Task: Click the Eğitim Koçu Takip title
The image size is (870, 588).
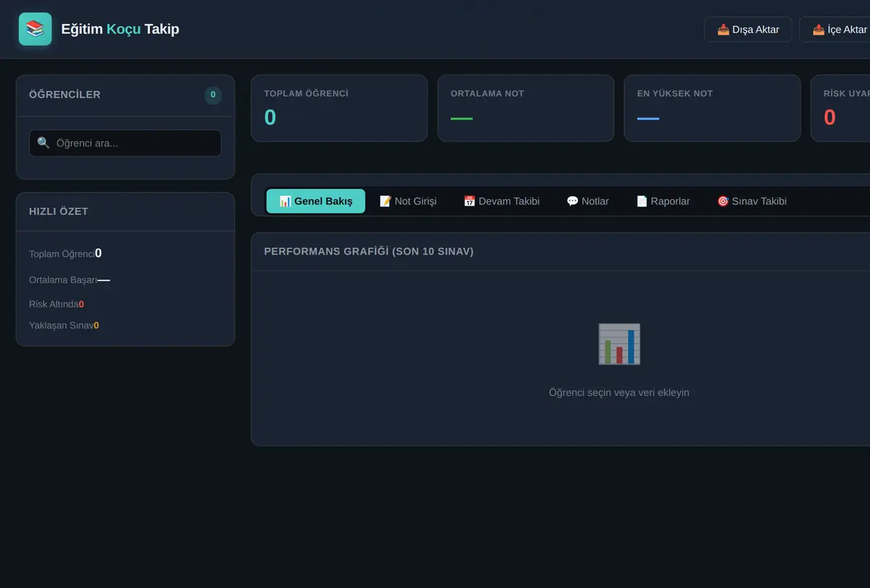Action: (x=120, y=29)
